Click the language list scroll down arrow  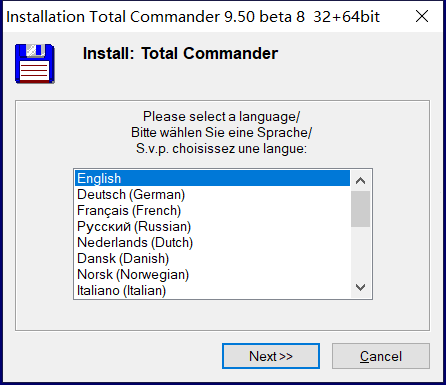[360, 287]
